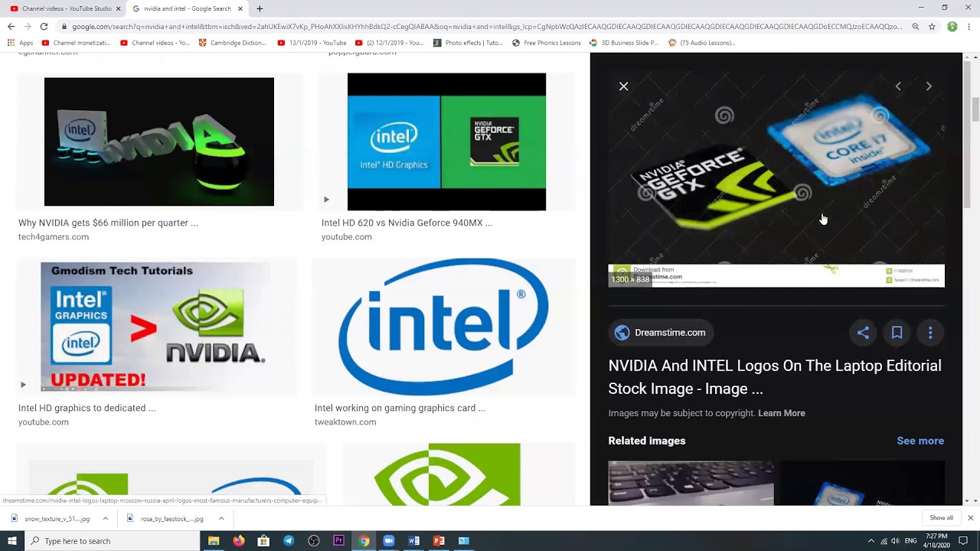Screen dimensions: 980x551
Task: Open Telegram from taskbar
Action: (x=289, y=541)
